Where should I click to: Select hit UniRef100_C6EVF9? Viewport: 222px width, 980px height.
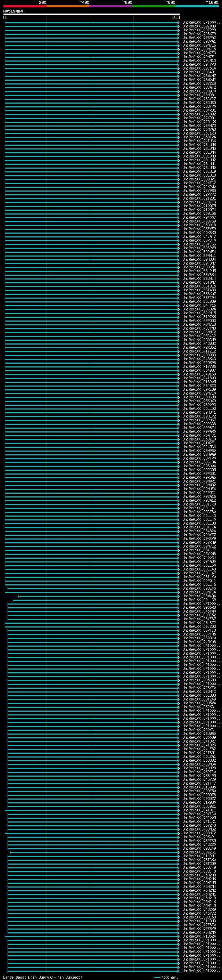tap(199, 229)
